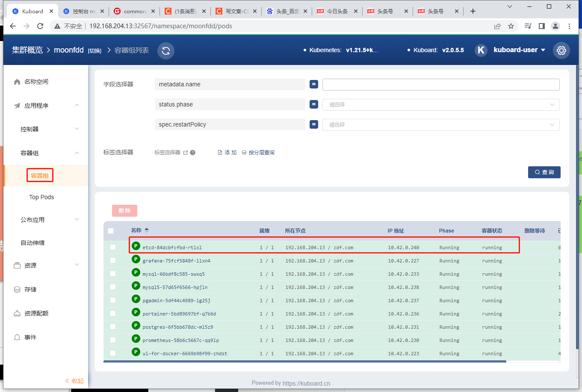The height and width of the screenshot is (392, 582).
Task: Open the spec.restartPolicy value dropdown
Action: click(441, 125)
